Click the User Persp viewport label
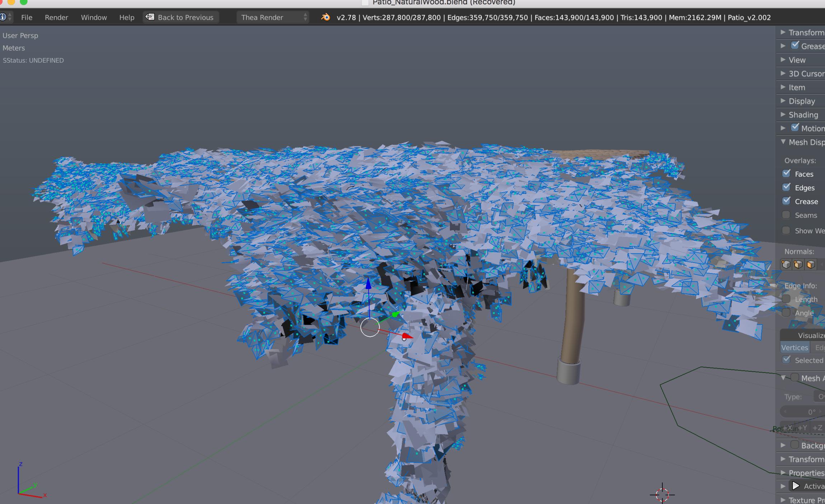The height and width of the screenshot is (504, 825). click(x=20, y=35)
